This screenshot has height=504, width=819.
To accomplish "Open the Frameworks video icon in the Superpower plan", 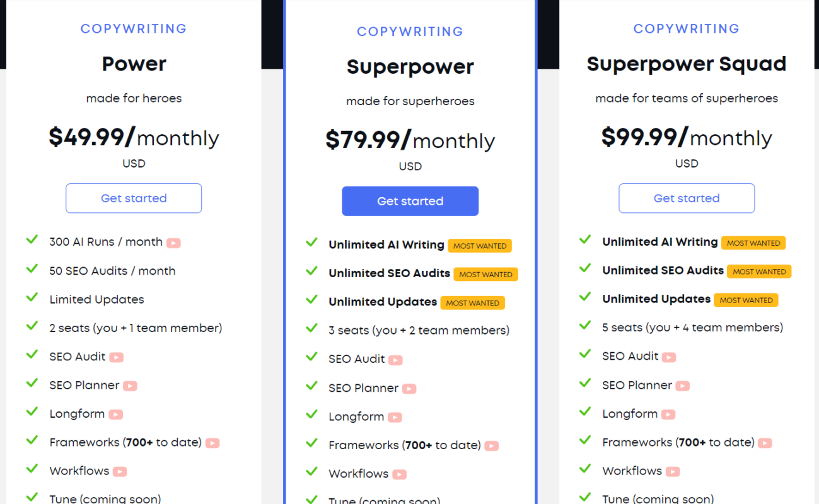I will [x=491, y=446].
